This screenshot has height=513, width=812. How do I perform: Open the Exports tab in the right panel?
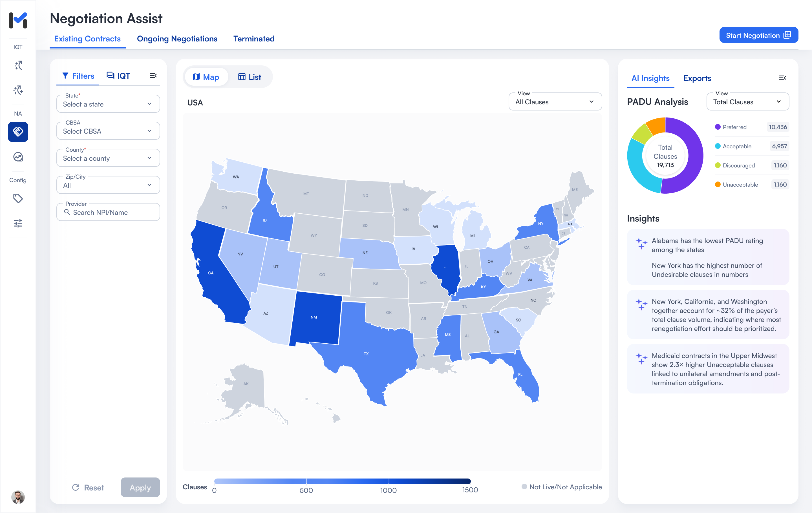pos(697,78)
